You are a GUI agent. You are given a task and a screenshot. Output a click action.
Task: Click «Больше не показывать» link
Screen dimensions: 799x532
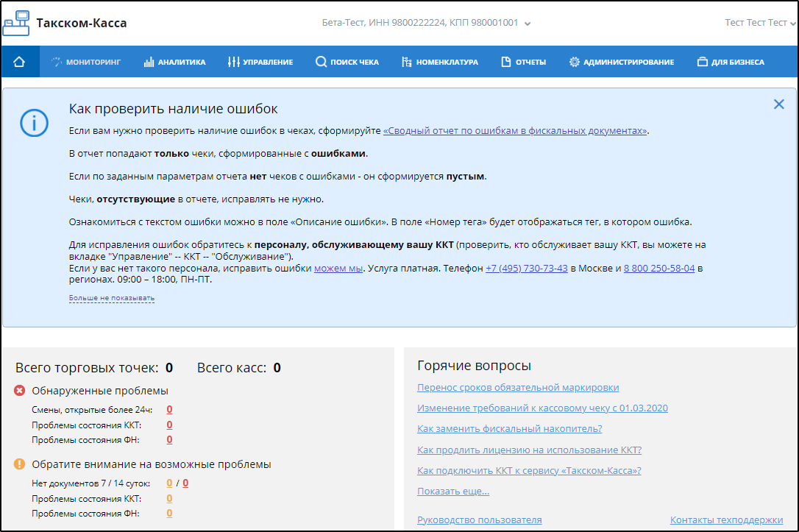tap(112, 297)
